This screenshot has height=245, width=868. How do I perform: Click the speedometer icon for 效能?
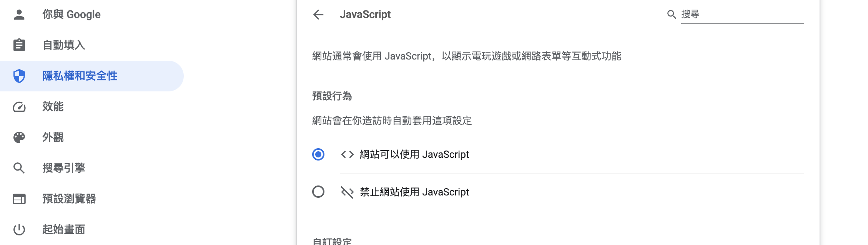19,107
